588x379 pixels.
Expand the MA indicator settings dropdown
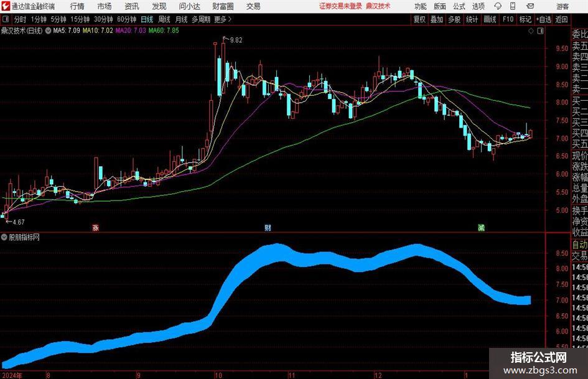[x=48, y=30]
